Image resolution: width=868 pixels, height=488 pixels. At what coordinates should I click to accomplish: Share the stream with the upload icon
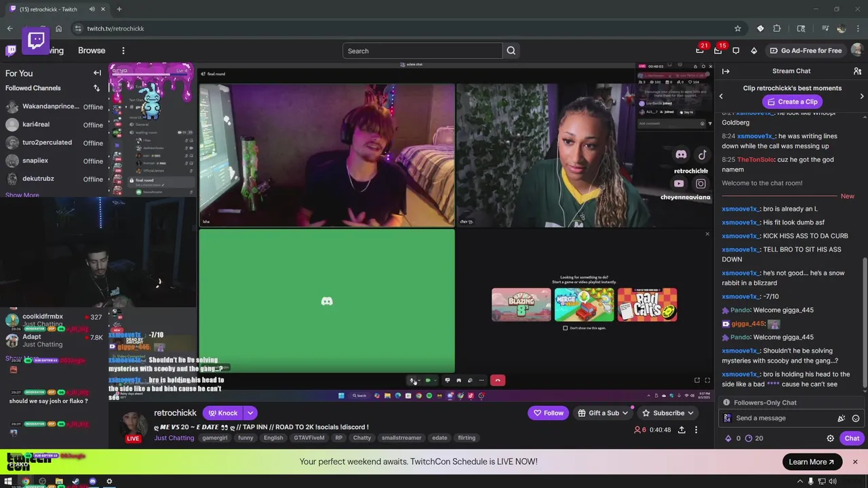pyautogui.click(x=682, y=430)
